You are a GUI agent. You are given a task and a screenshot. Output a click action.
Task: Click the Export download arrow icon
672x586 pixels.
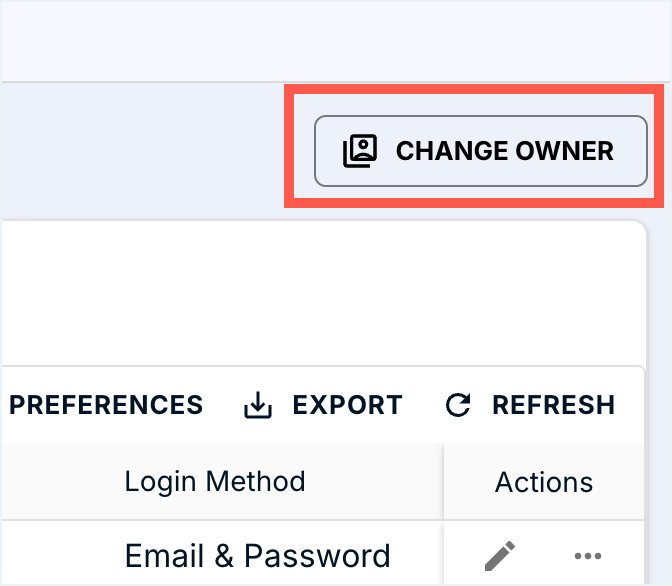[x=258, y=405]
